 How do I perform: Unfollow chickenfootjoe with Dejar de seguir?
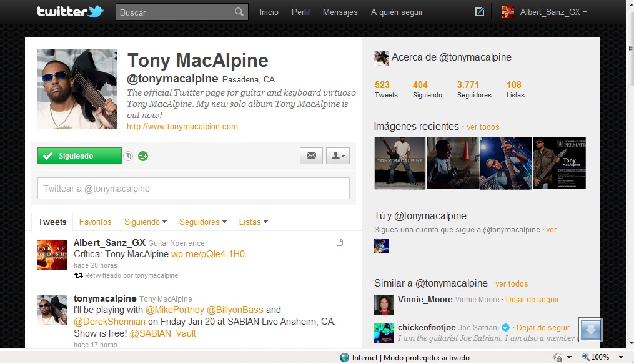[x=543, y=327]
